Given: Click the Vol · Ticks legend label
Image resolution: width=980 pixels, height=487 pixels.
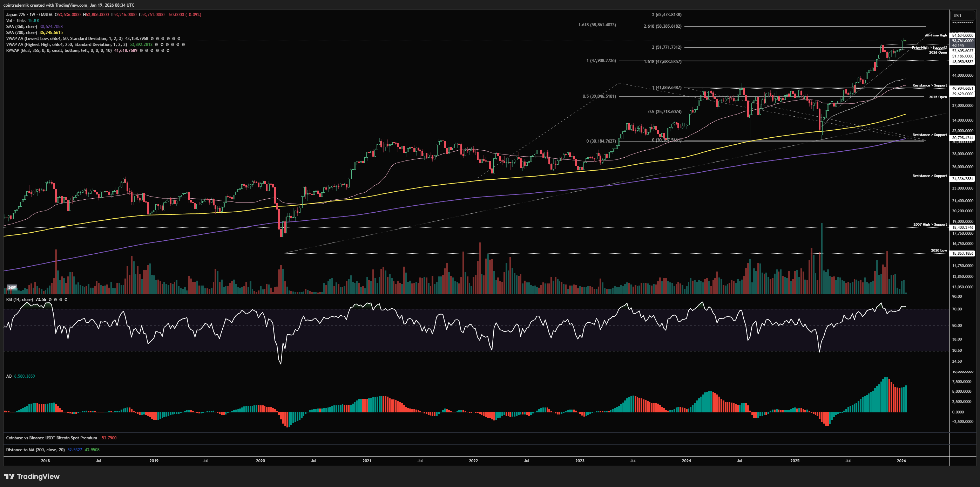Looking at the screenshot, I should coord(15,21).
